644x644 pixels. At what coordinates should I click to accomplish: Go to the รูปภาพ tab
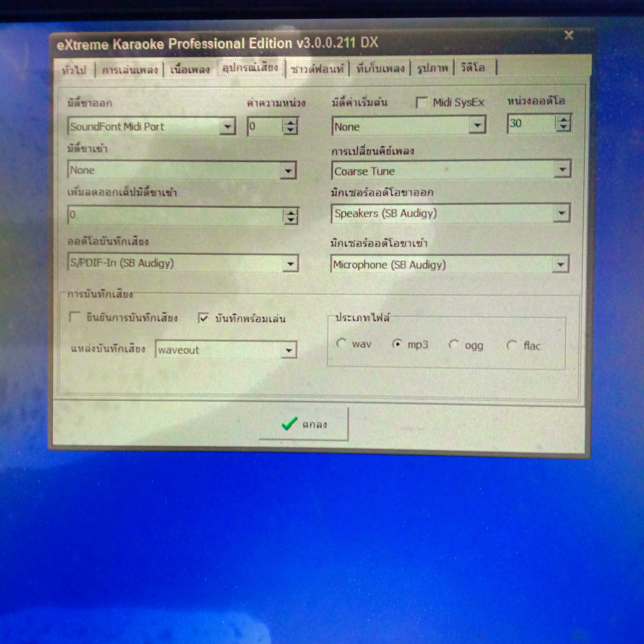[x=432, y=68]
